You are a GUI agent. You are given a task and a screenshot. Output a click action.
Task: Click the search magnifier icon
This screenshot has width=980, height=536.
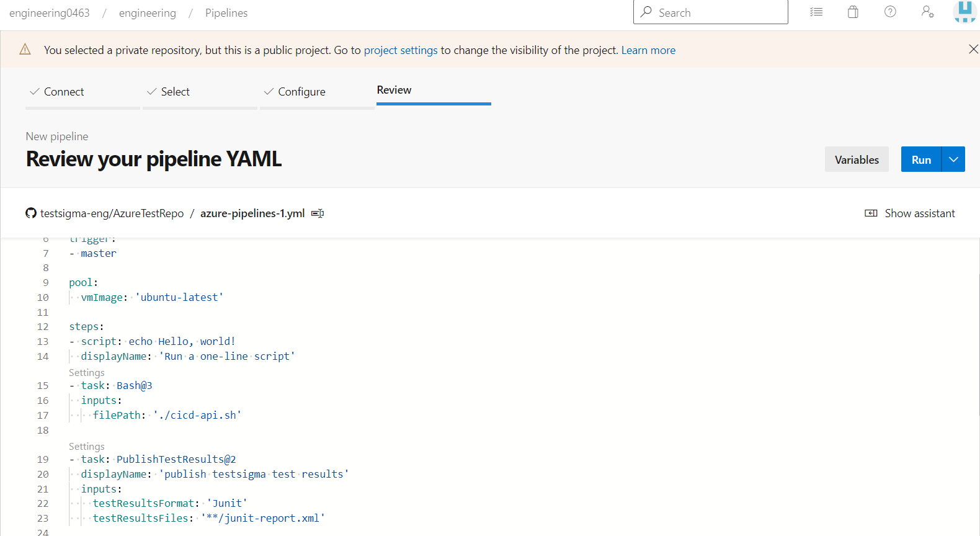(x=646, y=12)
